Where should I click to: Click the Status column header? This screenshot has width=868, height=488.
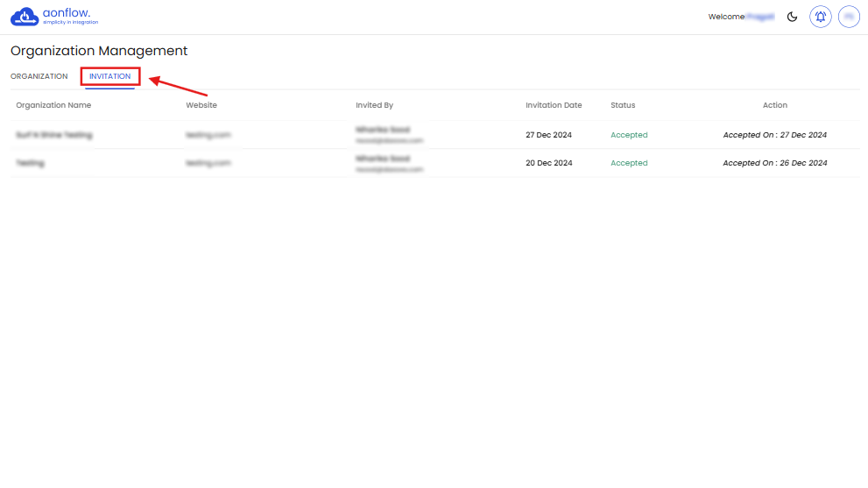pos(623,105)
